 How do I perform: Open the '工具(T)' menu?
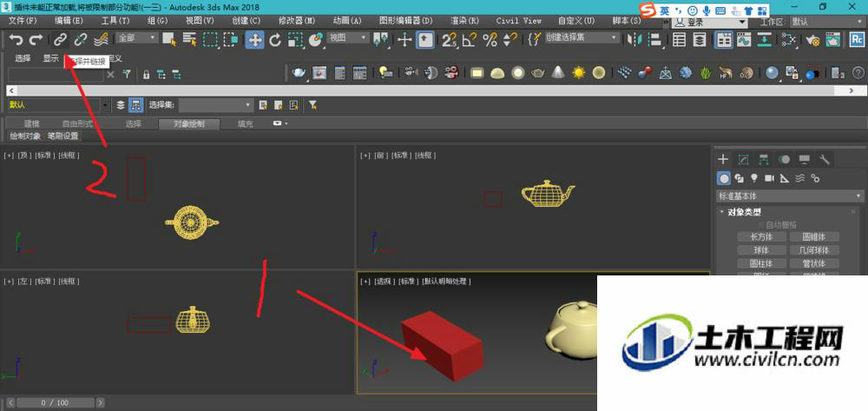pos(115,21)
